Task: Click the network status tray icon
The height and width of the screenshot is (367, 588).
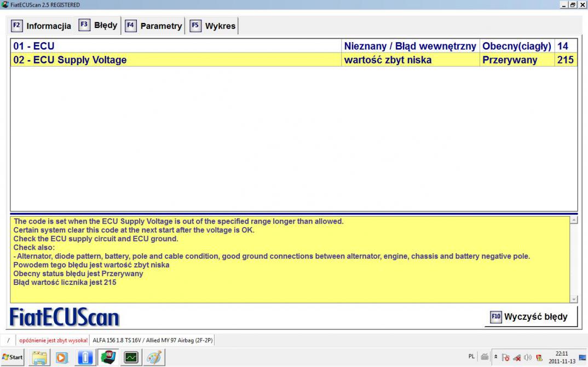Action: pyautogui.click(x=517, y=358)
